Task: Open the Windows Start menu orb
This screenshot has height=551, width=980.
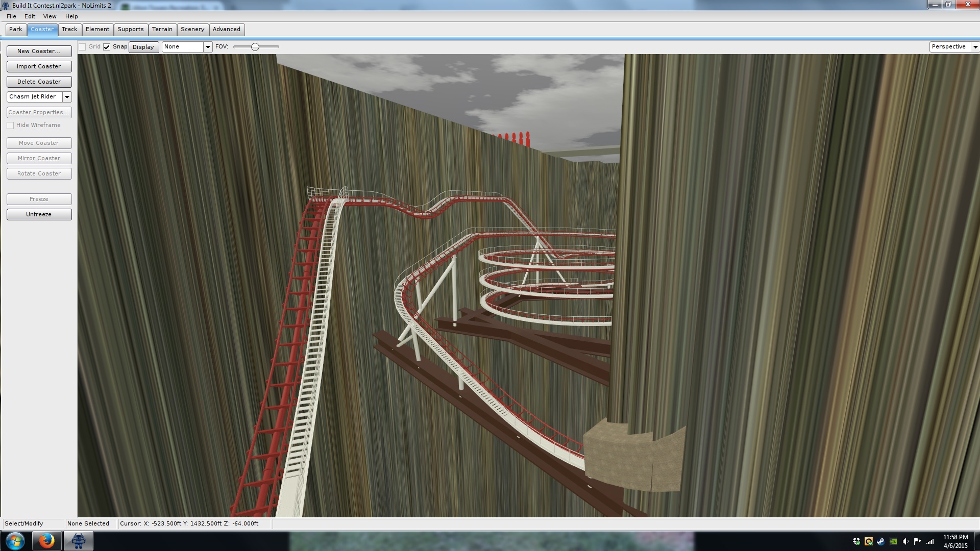Action: tap(15, 541)
